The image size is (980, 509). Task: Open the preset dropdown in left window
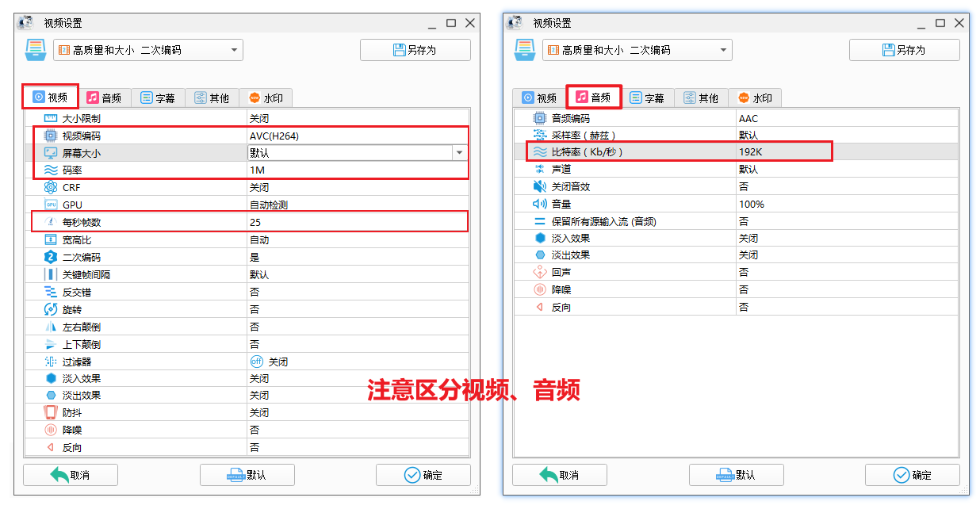pos(148,50)
